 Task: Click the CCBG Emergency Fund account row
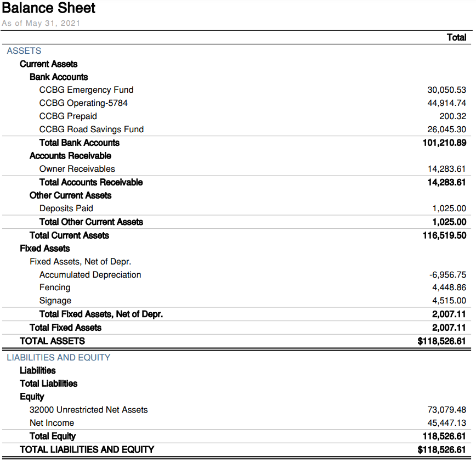(237, 90)
